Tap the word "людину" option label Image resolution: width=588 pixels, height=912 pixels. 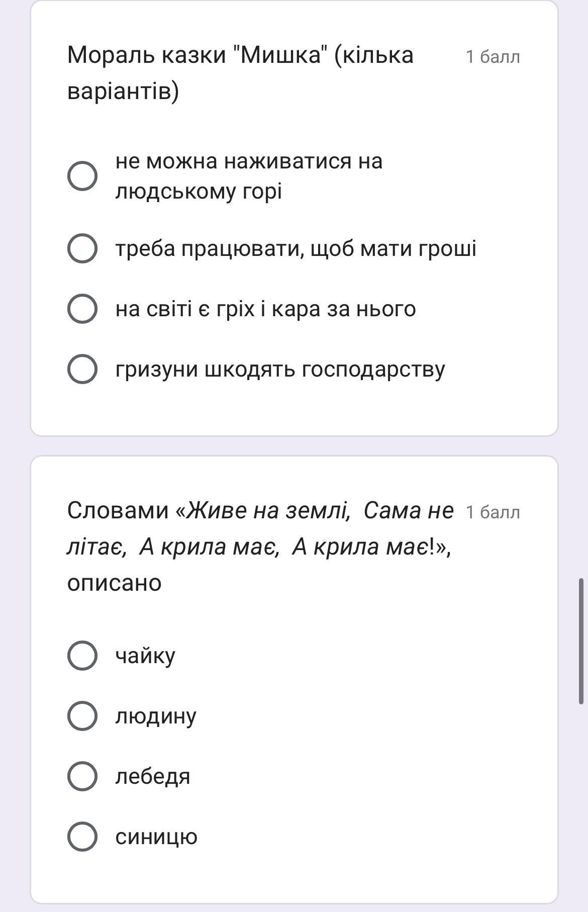tap(156, 716)
